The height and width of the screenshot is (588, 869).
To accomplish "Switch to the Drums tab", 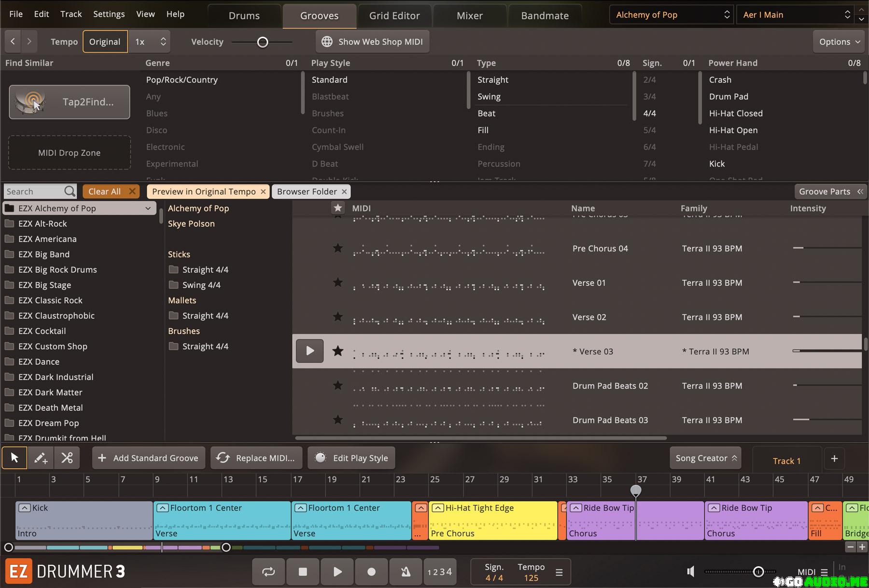I will pyautogui.click(x=244, y=15).
